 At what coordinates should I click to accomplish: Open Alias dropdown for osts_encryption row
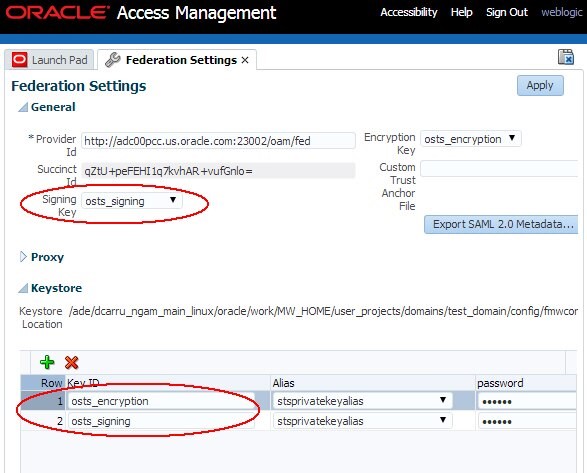(x=362, y=401)
